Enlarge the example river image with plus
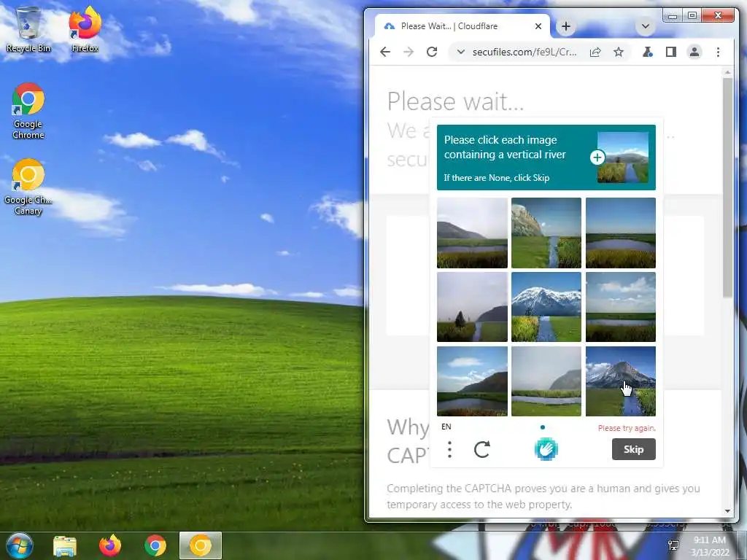This screenshot has height=560, width=747. (597, 157)
